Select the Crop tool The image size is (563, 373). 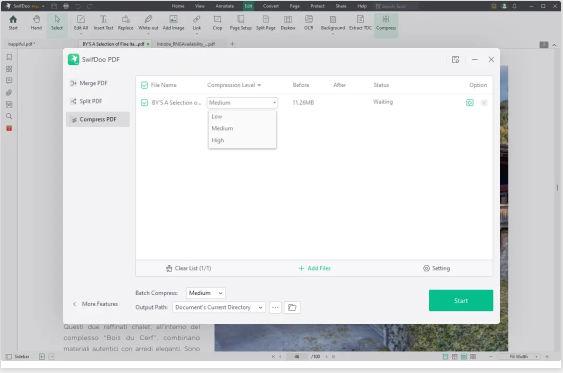coord(217,23)
